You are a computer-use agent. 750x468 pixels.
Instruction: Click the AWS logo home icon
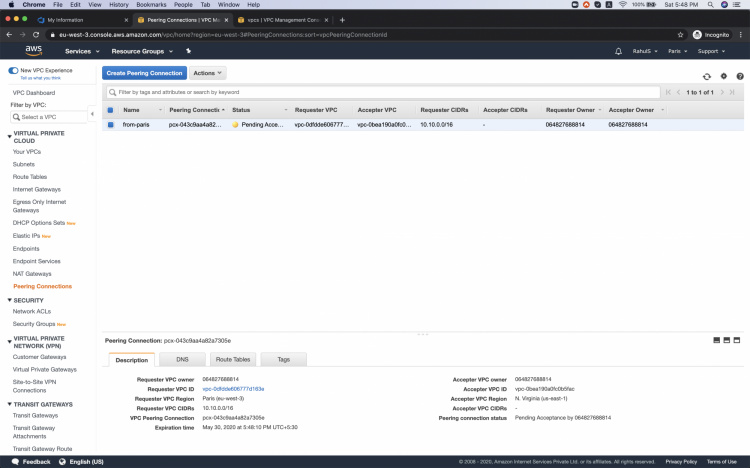(32, 50)
